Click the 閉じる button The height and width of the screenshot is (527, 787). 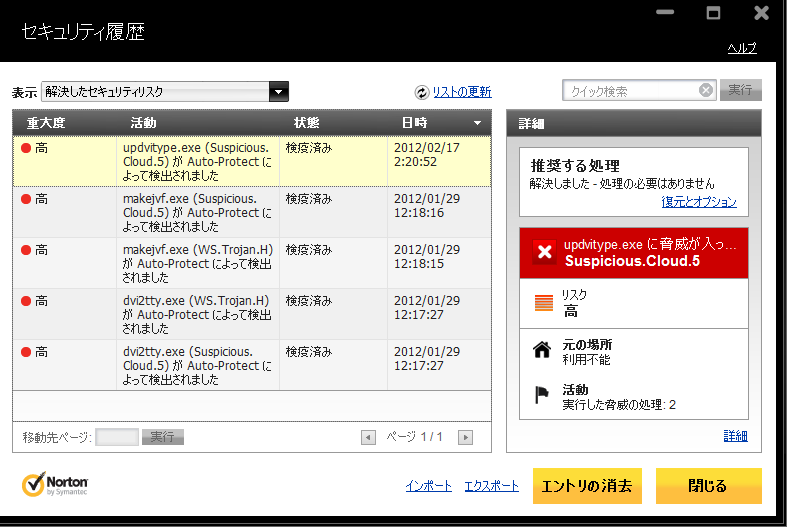click(709, 486)
